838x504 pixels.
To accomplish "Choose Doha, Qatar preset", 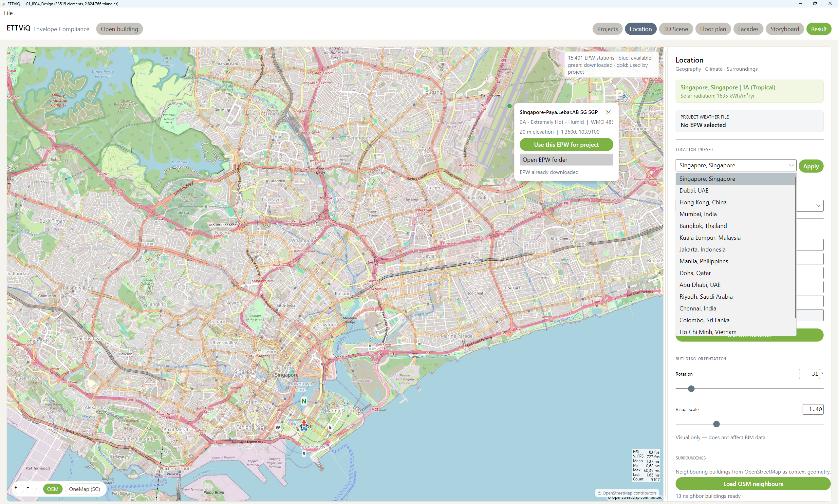I will [x=735, y=273].
